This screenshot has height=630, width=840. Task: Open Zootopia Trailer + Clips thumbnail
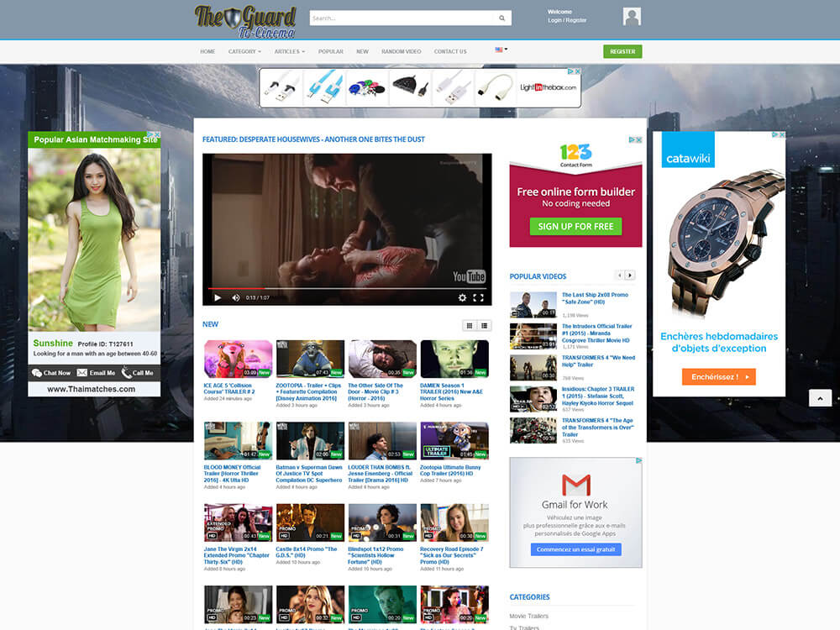[x=310, y=359]
